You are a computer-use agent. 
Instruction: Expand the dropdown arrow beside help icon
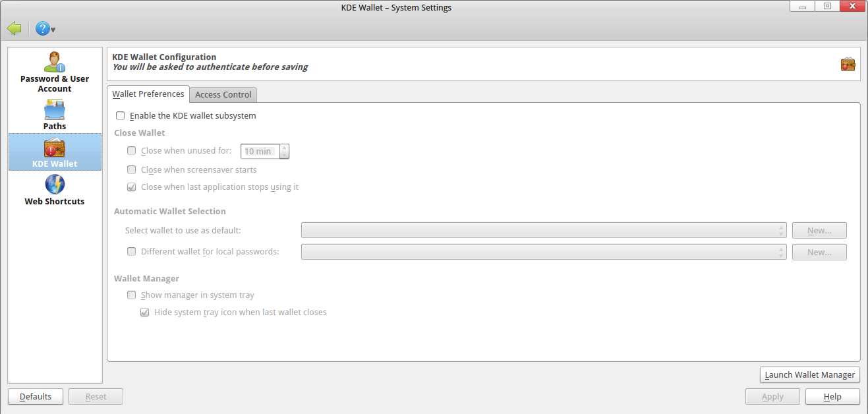(53, 30)
